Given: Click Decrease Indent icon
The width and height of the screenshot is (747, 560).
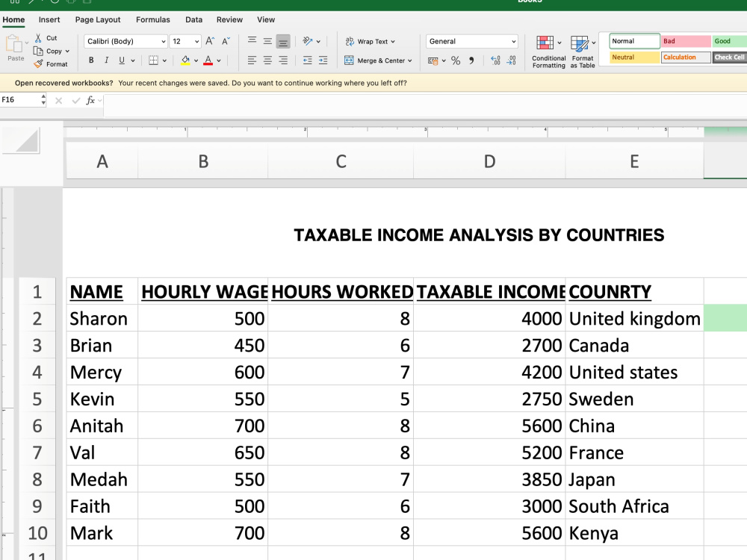Looking at the screenshot, I should [307, 60].
